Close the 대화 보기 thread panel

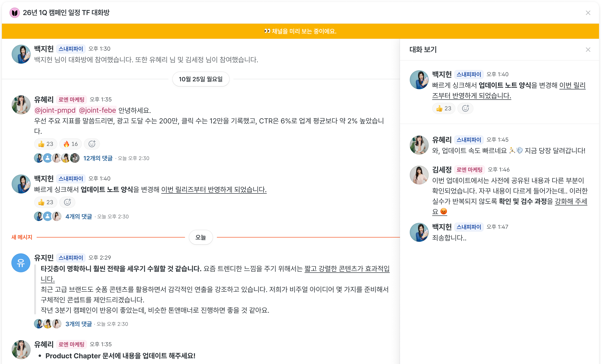point(588,50)
